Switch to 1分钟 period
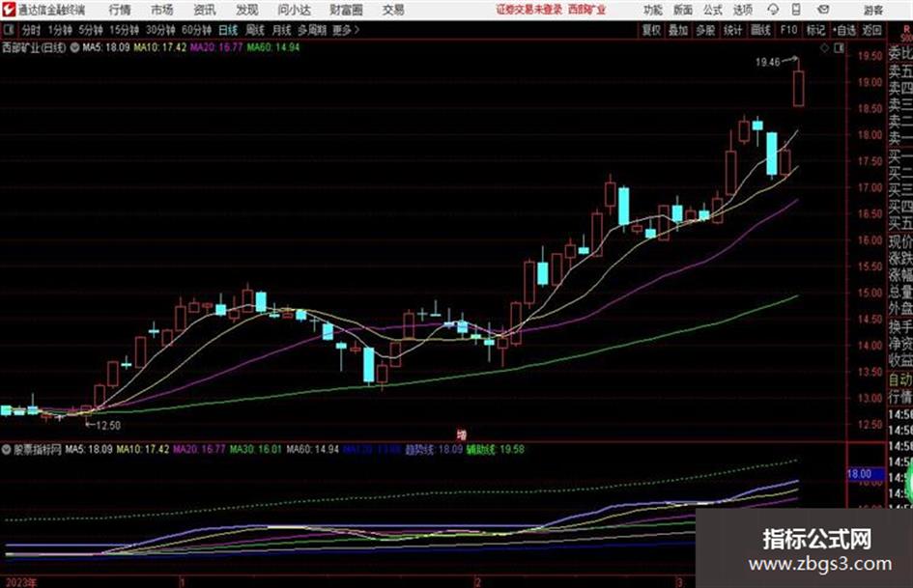The width and height of the screenshot is (913, 588). point(60,30)
